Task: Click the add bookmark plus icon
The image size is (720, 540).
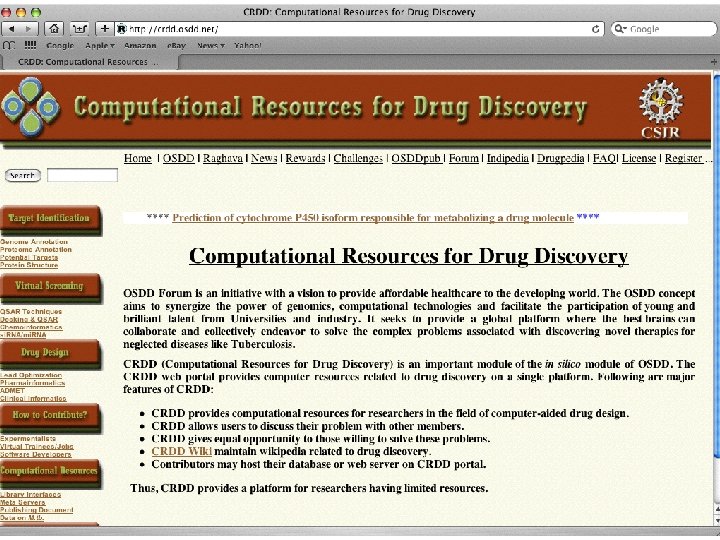Action: click(x=105, y=28)
